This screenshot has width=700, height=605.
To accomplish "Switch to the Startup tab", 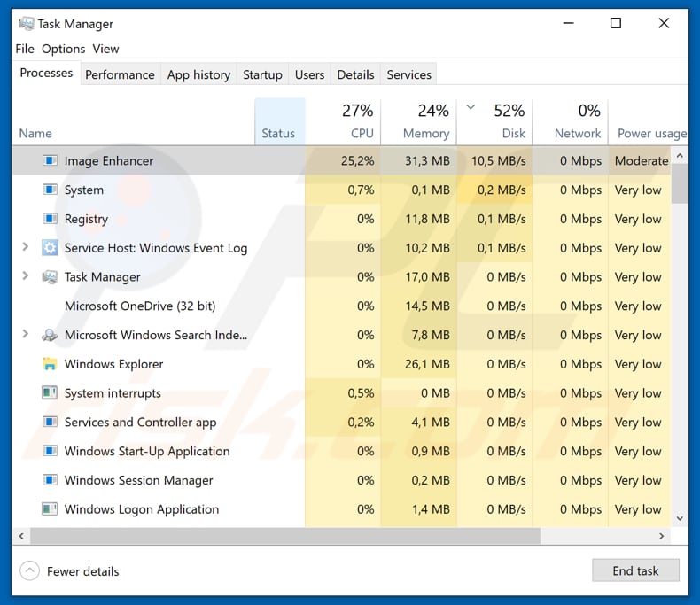I will [262, 74].
